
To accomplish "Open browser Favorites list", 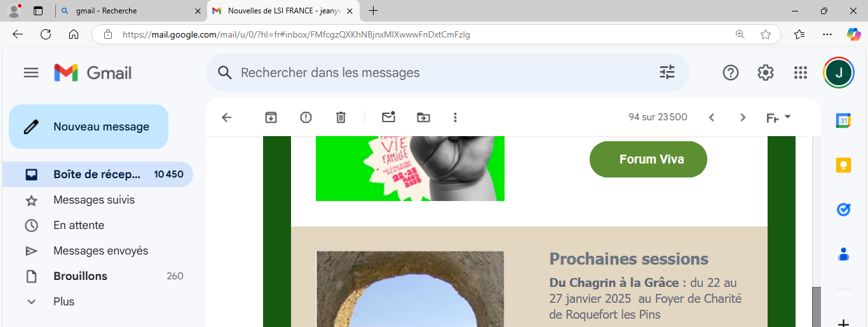I will (799, 34).
